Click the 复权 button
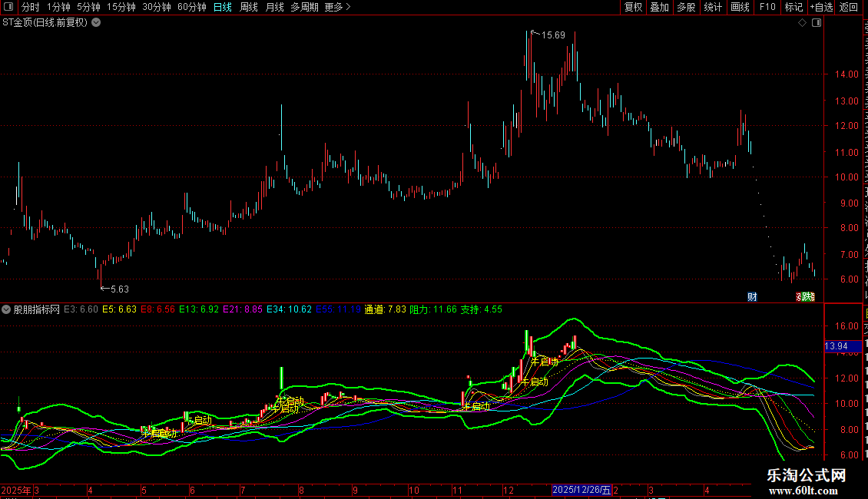 tap(633, 7)
